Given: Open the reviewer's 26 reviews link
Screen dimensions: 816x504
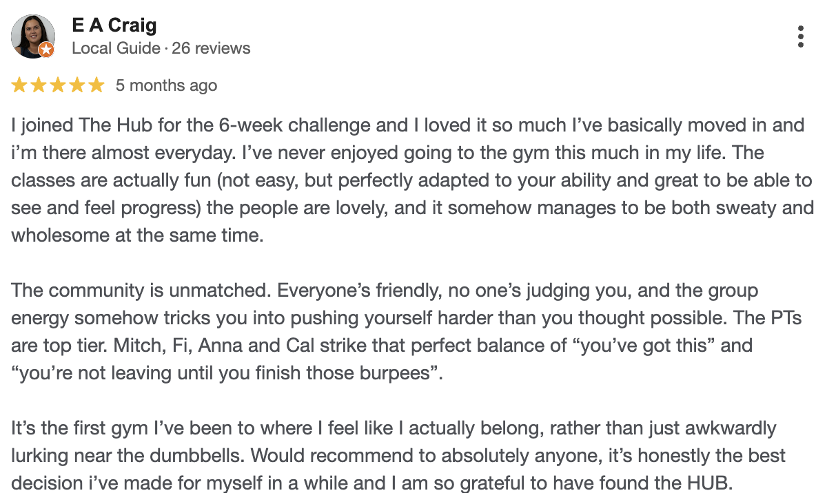Looking at the screenshot, I should click(x=211, y=48).
